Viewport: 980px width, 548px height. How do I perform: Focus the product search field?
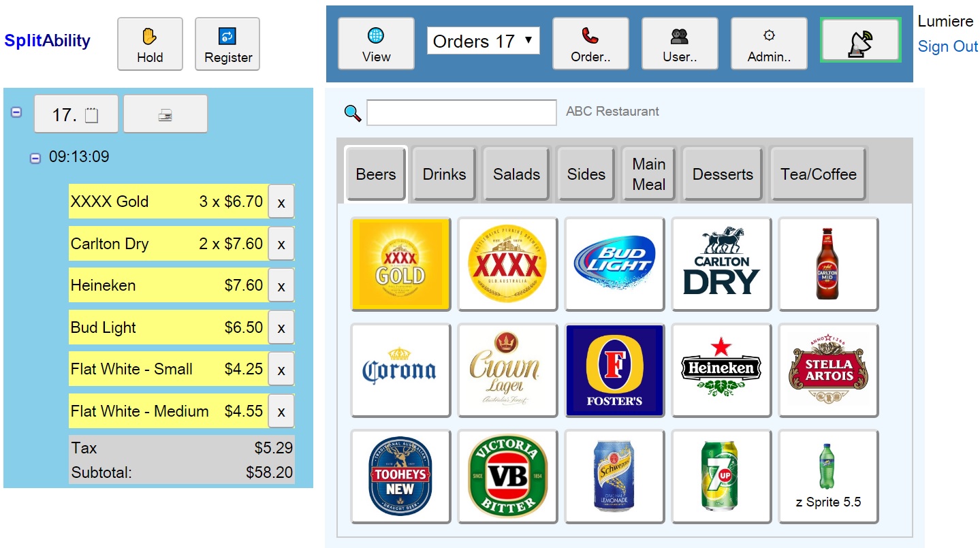click(462, 112)
